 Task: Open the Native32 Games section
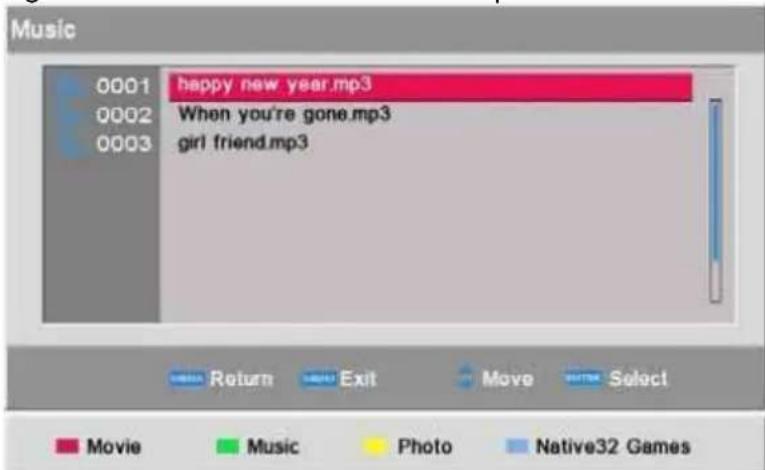coord(613,447)
